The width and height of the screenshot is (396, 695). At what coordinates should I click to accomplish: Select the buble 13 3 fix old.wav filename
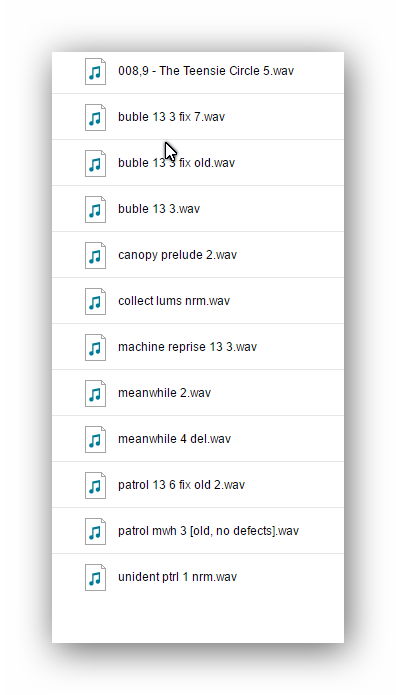(176, 163)
